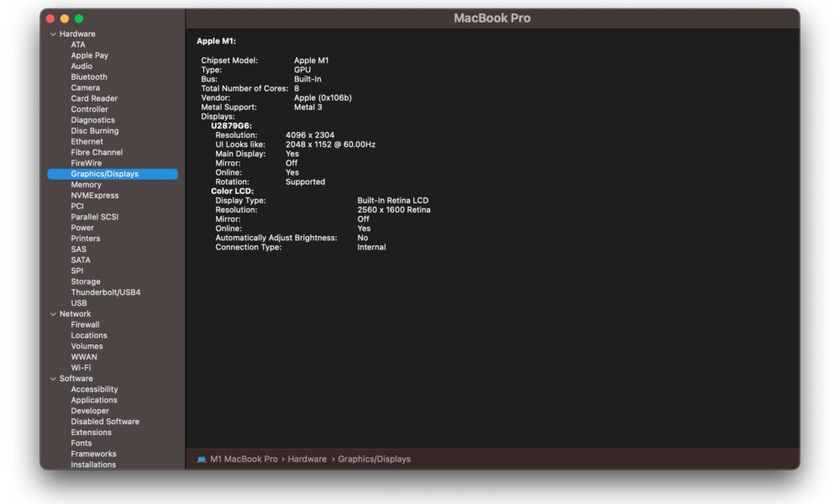This screenshot has height=504, width=840.
Task: Open PCI hardware entry
Action: [x=77, y=206]
